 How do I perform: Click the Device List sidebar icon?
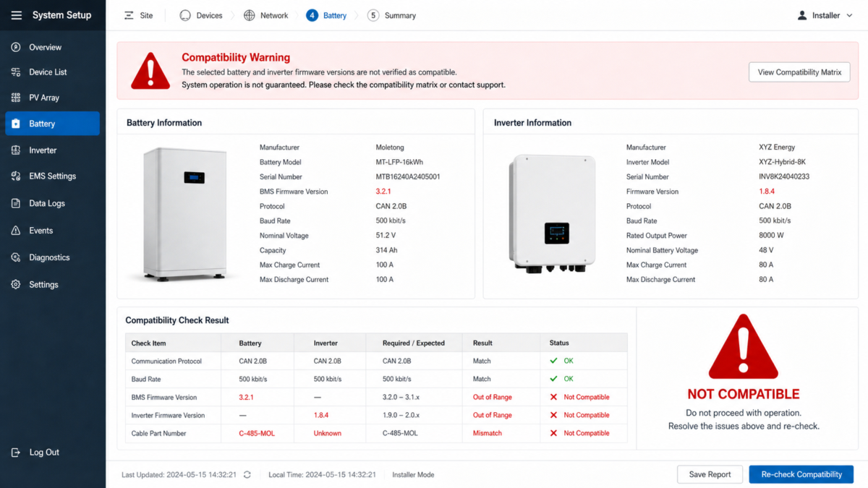(x=15, y=72)
